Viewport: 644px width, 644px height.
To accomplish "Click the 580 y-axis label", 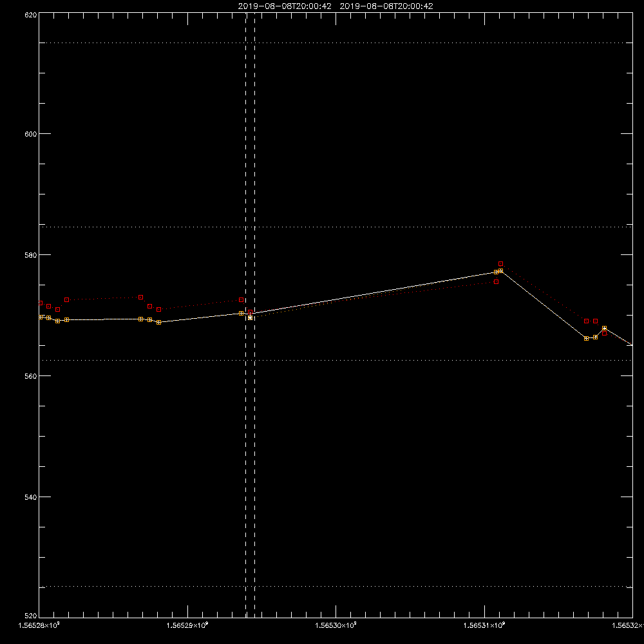I will 31,255.
